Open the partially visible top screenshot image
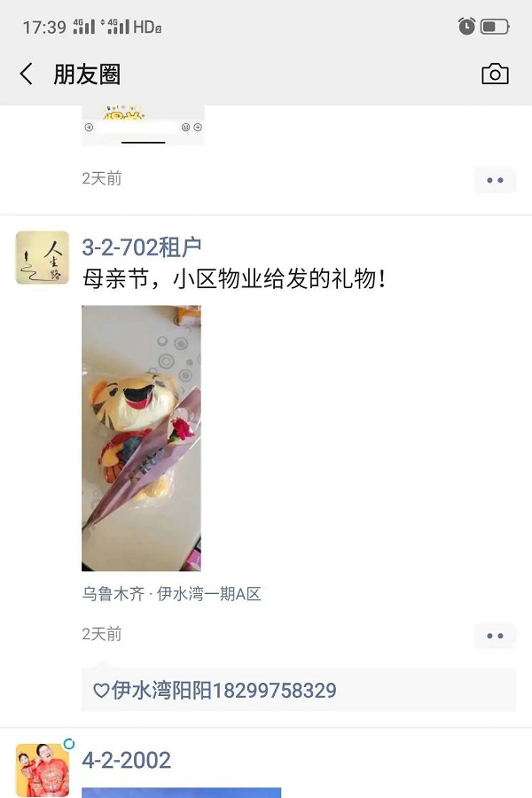The height and width of the screenshot is (798, 532). [x=143, y=125]
